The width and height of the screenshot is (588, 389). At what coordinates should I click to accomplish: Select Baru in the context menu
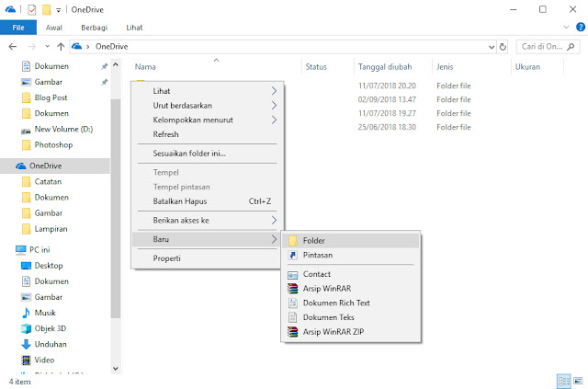pyautogui.click(x=208, y=239)
